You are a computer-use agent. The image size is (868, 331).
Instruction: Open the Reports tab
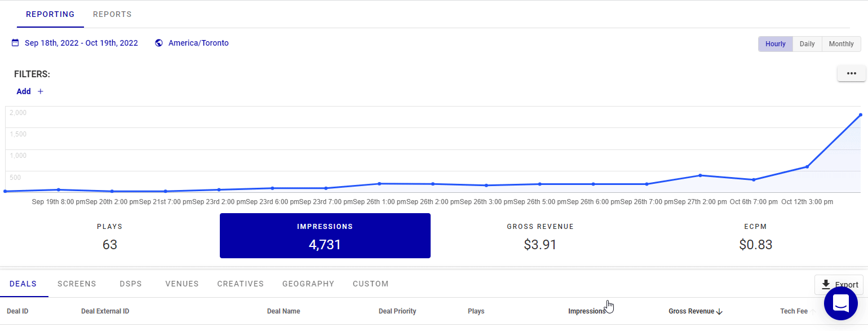(112, 14)
